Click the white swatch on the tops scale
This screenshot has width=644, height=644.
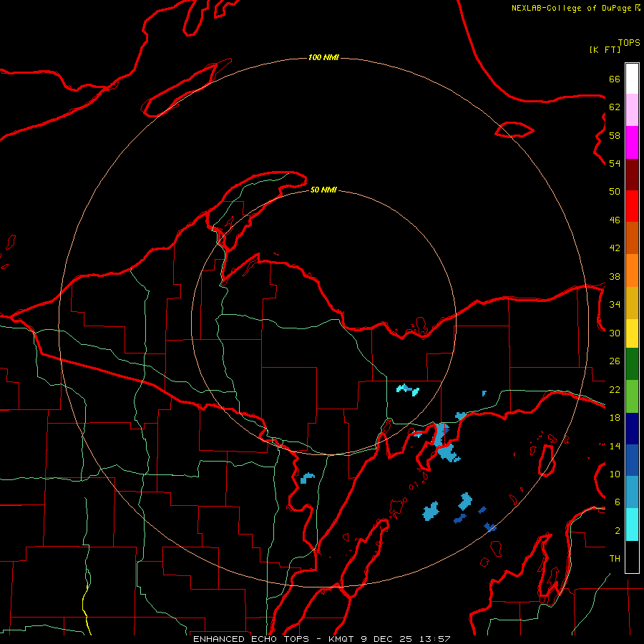pyautogui.click(x=632, y=79)
